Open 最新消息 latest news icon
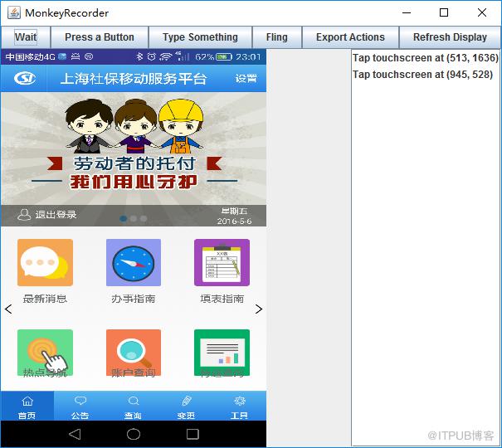Image resolution: width=502 pixels, height=448 pixels. (45, 262)
